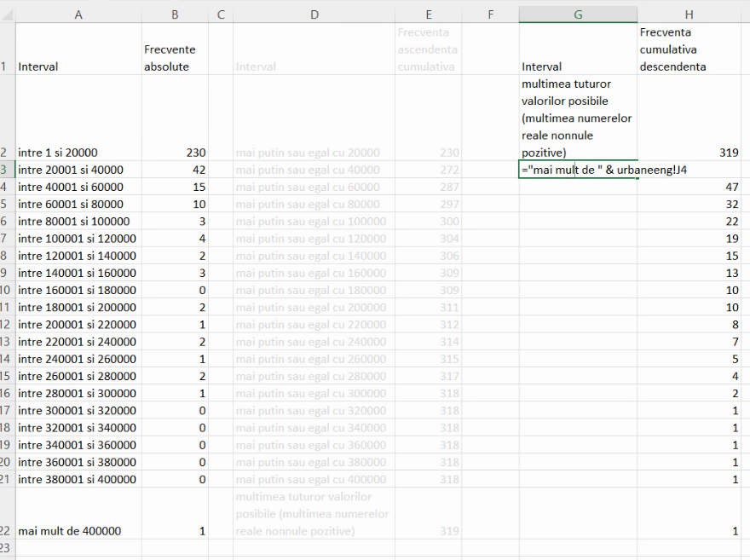This screenshot has width=750, height=560.
Task: Select the column B header
Action: click(175, 14)
